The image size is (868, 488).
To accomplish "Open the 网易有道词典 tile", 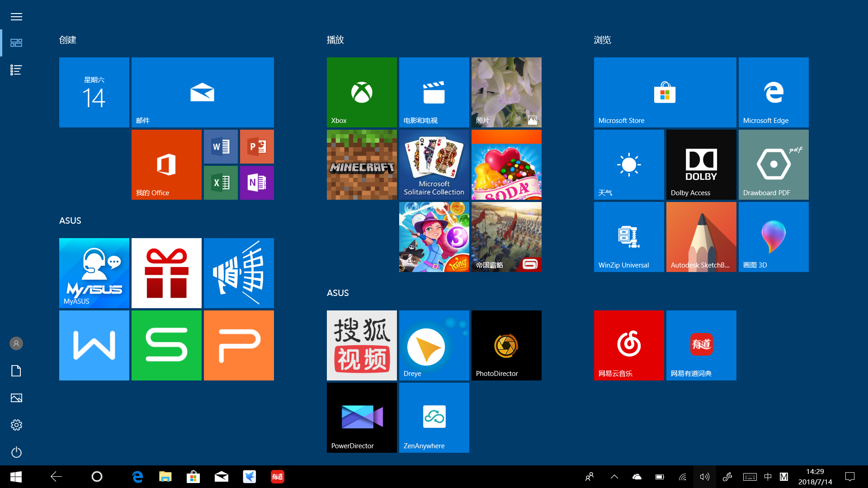I will (x=701, y=345).
